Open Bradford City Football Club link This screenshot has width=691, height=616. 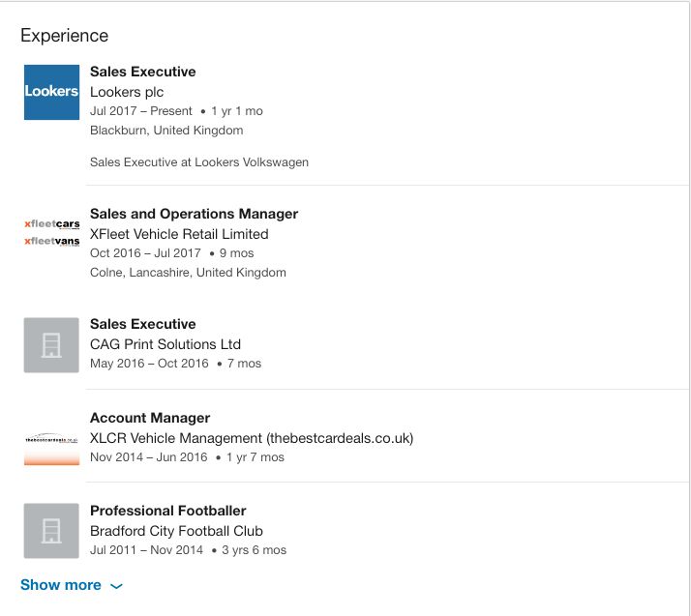coord(176,531)
